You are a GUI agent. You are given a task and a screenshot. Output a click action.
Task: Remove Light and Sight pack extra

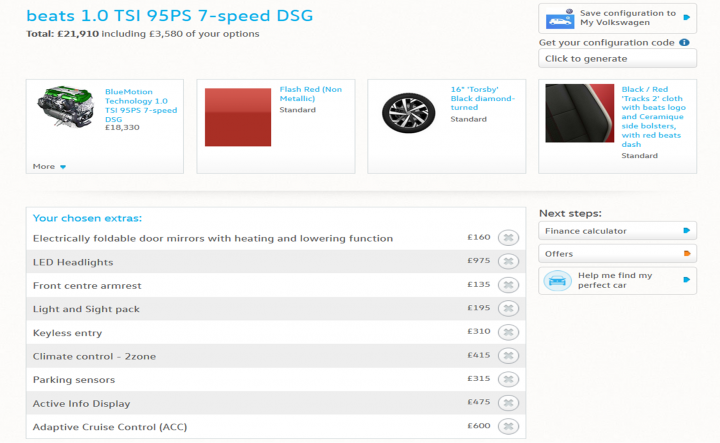click(508, 308)
